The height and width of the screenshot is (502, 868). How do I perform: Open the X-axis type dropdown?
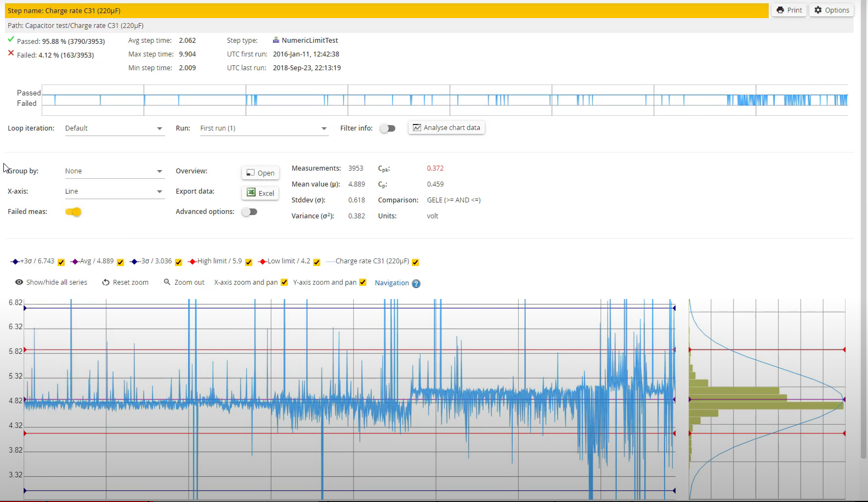pyautogui.click(x=114, y=191)
